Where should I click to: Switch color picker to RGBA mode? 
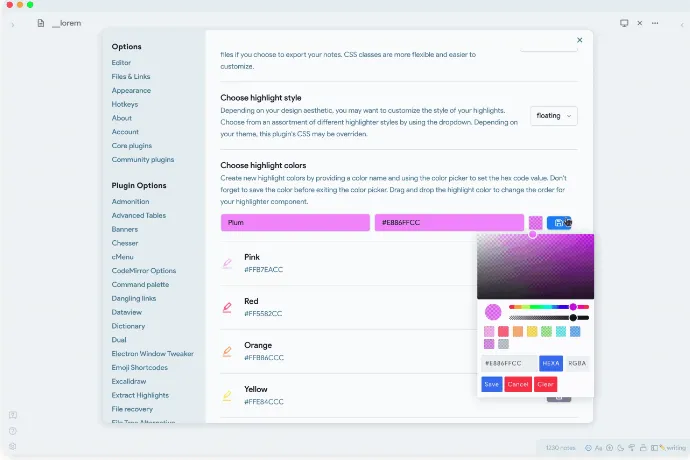(577, 363)
